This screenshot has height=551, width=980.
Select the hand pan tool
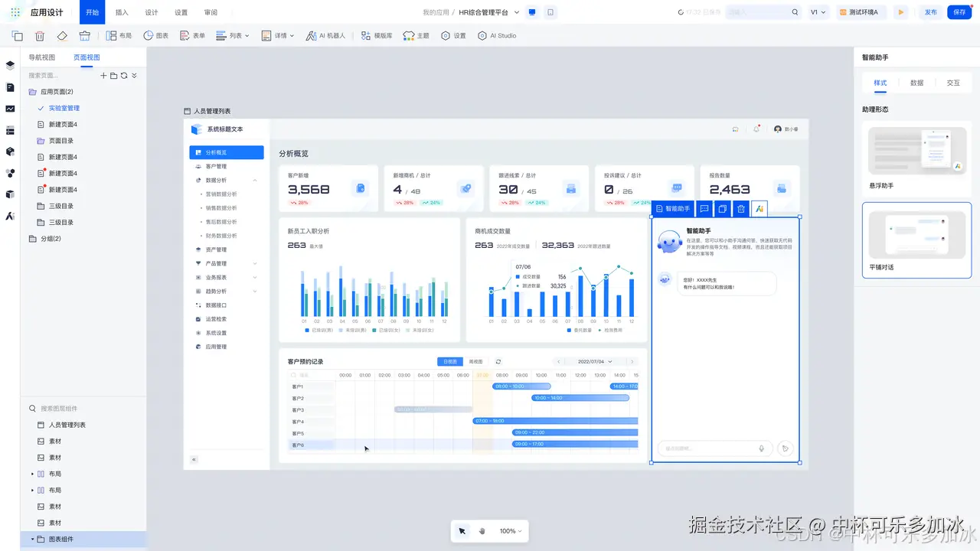[x=482, y=531]
